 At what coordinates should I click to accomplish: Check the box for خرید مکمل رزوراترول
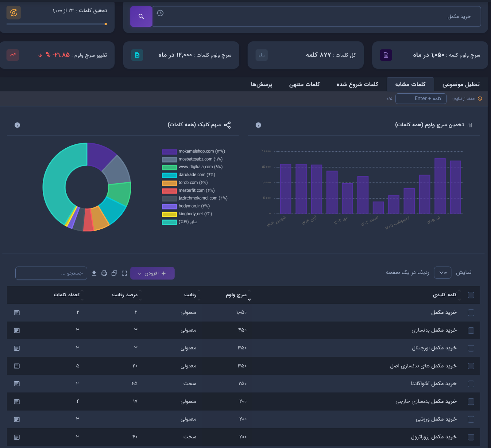(x=471, y=437)
